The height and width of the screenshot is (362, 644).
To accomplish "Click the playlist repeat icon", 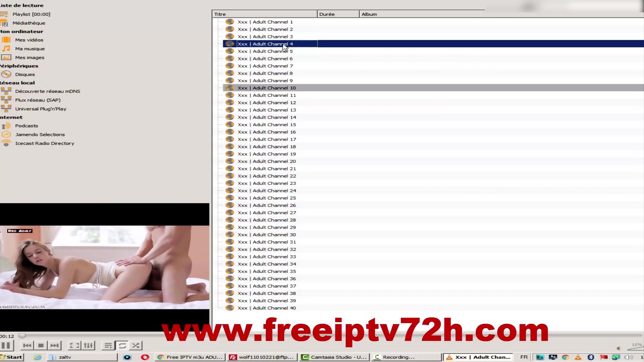I will pos(122,346).
